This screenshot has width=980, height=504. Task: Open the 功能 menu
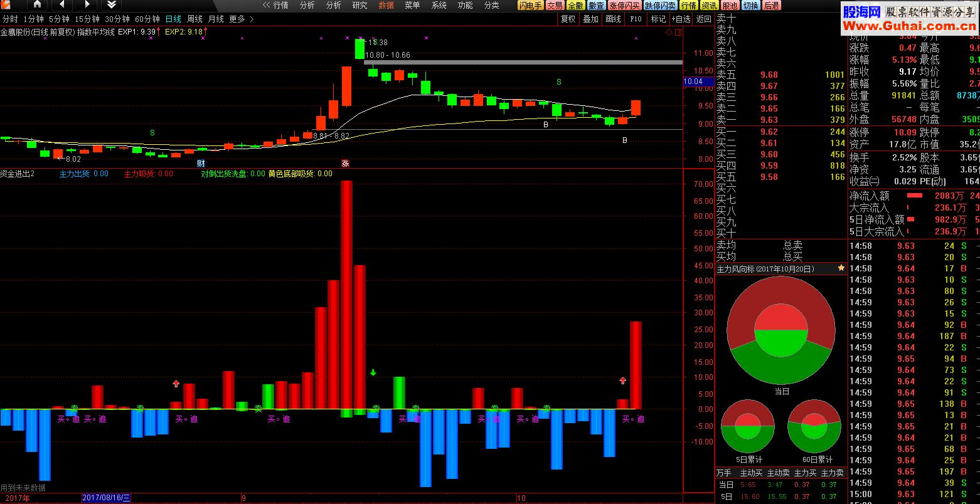[466, 5]
